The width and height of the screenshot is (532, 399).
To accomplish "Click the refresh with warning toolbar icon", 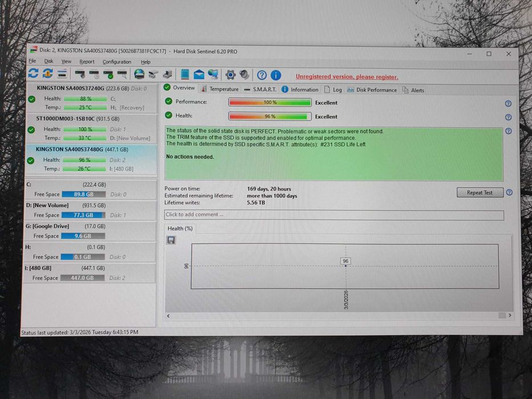I will coord(48,74).
